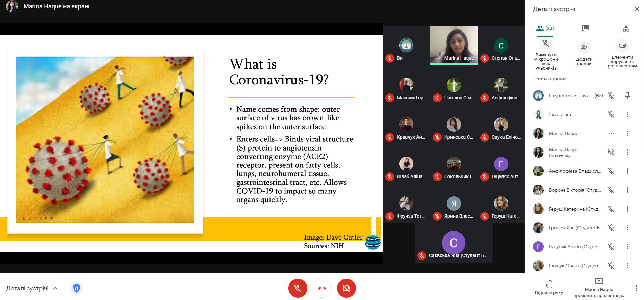Image resolution: width=644 pixels, height=300 pixels.
Task: Switch to the participants (23) tab
Action: point(545,28)
